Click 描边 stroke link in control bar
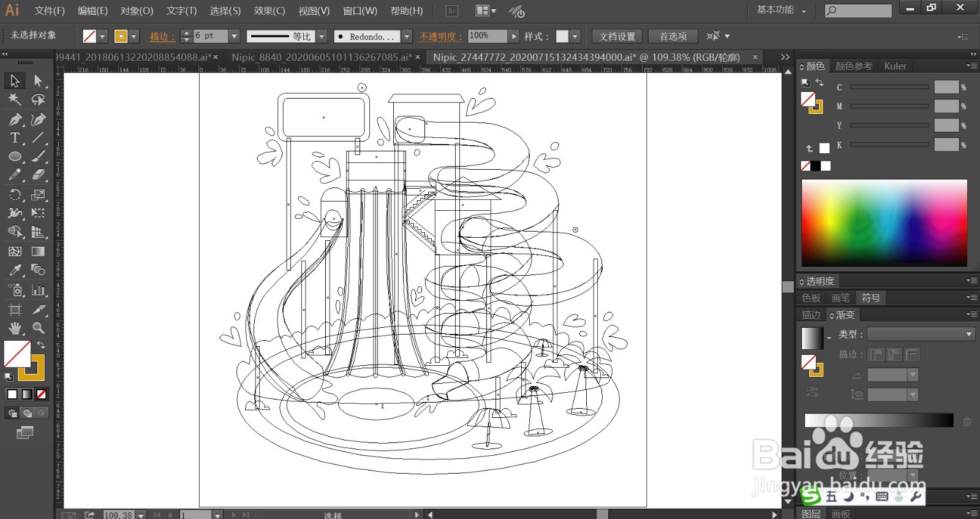The height and width of the screenshot is (519, 980). pos(162,37)
